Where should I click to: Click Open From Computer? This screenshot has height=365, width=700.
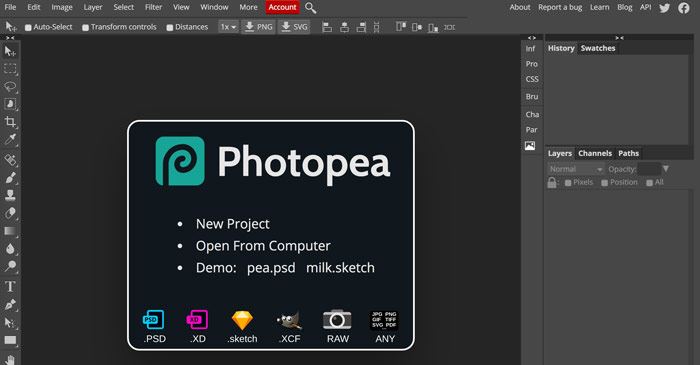(263, 246)
